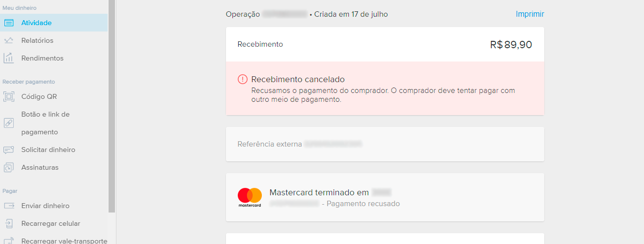The width and height of the screenshot is (644, 244).
Task: Open the Atividade menu item
Action: tap(36, 23)
